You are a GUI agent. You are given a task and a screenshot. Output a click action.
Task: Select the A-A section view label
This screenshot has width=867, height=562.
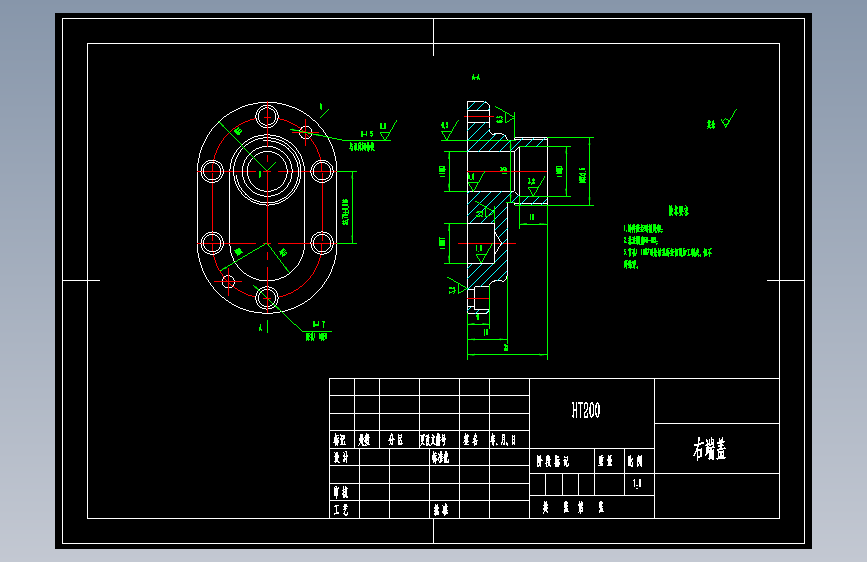pyautogui.click(x=476, y=77)
